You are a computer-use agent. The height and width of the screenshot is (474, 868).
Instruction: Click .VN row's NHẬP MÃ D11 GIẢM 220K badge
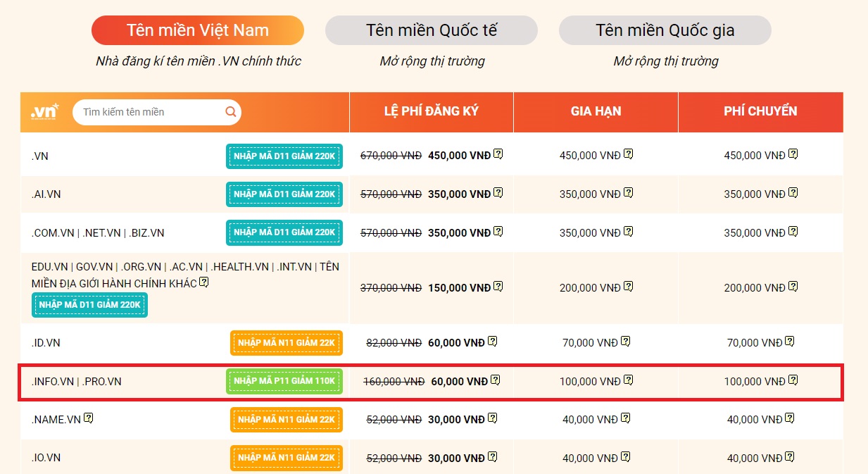pos(284,156)
